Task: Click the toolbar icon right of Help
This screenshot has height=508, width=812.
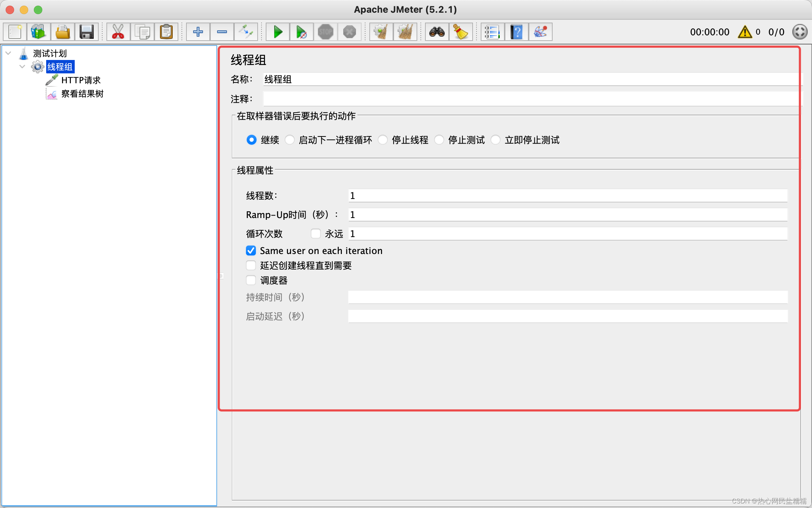Action: coord(541,32)
